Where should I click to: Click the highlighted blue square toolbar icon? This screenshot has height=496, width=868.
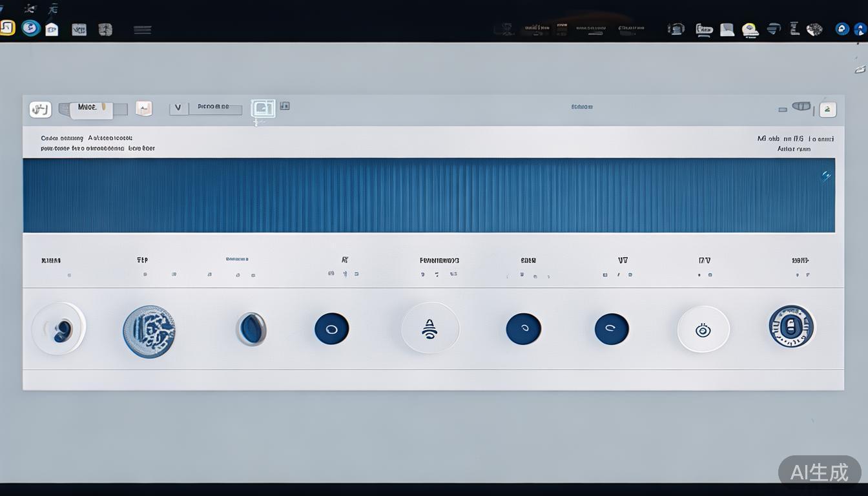tap(263, 108)
